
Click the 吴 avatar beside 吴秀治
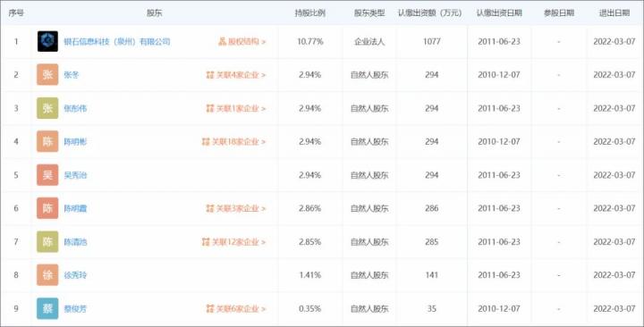pos(47,175)
